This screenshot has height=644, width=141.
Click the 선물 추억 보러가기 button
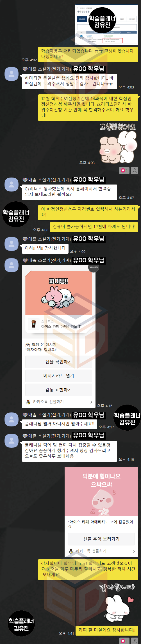pyautogui.click(x=101, y=539)
